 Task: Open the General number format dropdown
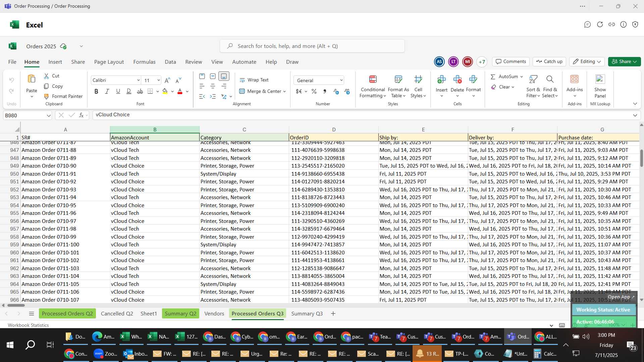point(341,80)
